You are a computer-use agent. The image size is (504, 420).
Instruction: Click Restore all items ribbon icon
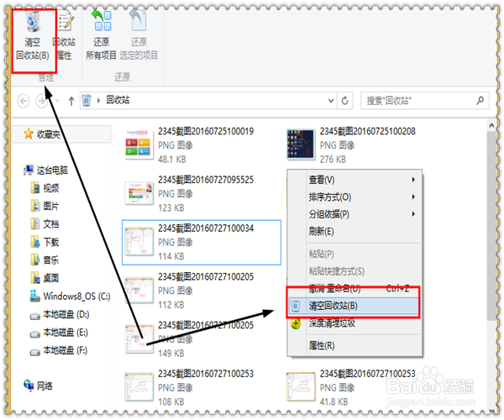[x=102, y=20]
